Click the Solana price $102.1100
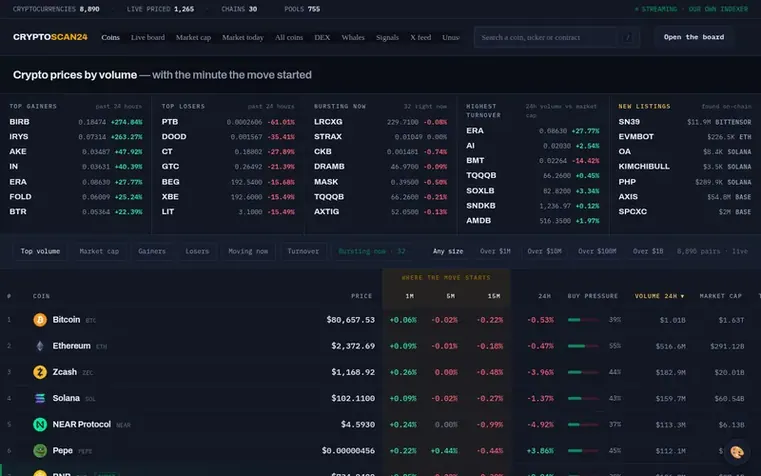Image resolution: width=761 pixels, height=476 pixels. pyautogui.click(x=353, y=398)
